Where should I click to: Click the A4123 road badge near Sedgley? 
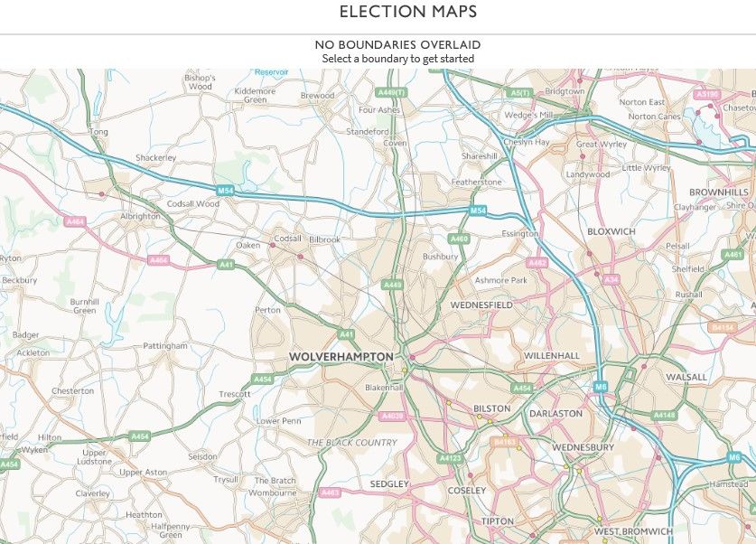point(451,458)
